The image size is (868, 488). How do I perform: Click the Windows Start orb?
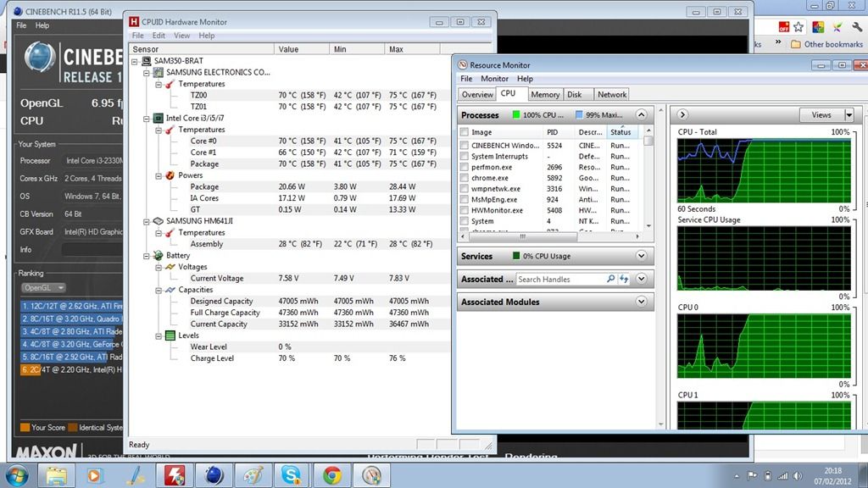[17, 475]
